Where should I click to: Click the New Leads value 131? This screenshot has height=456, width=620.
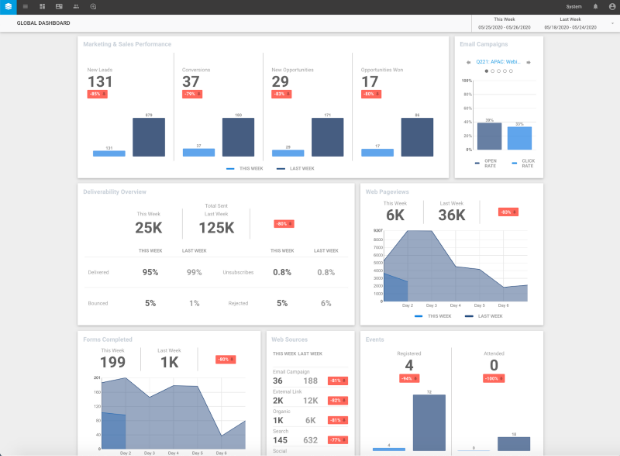[x=100, y=82]
